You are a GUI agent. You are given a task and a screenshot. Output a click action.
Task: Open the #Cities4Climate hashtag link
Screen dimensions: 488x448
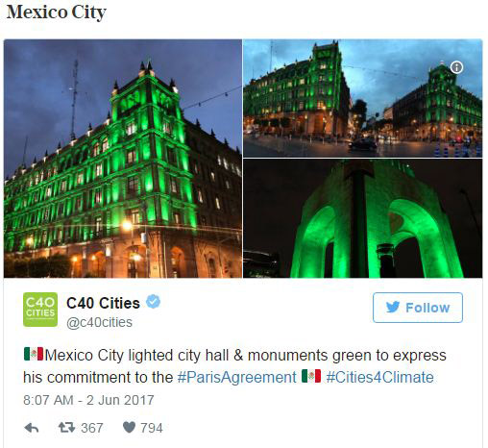click(x=379, y=377)
